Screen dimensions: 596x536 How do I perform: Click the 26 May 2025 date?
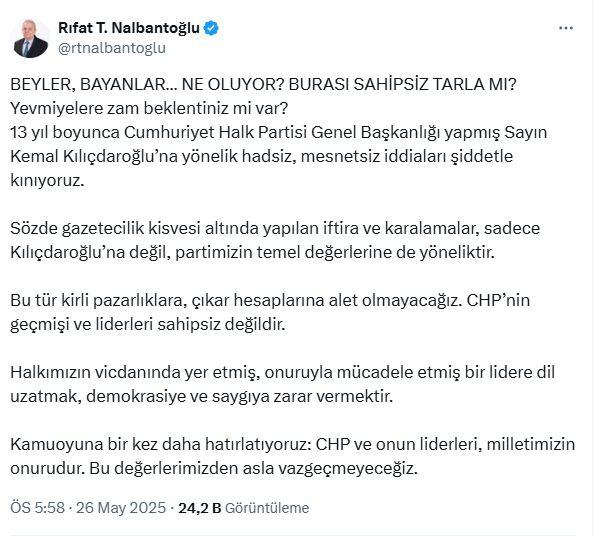tap(121, 508)
